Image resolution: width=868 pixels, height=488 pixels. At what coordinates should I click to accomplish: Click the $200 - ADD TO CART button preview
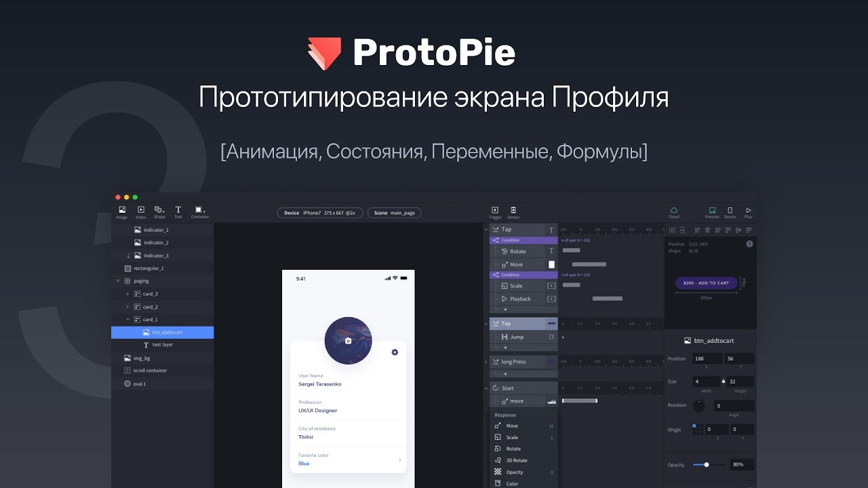pyautogui.click(x=706, y=283)
